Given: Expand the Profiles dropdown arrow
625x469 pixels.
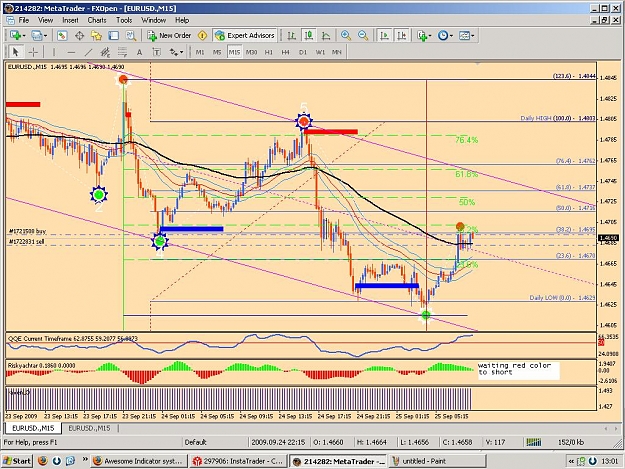Looking at the screenshot, I should coord(45,35).
